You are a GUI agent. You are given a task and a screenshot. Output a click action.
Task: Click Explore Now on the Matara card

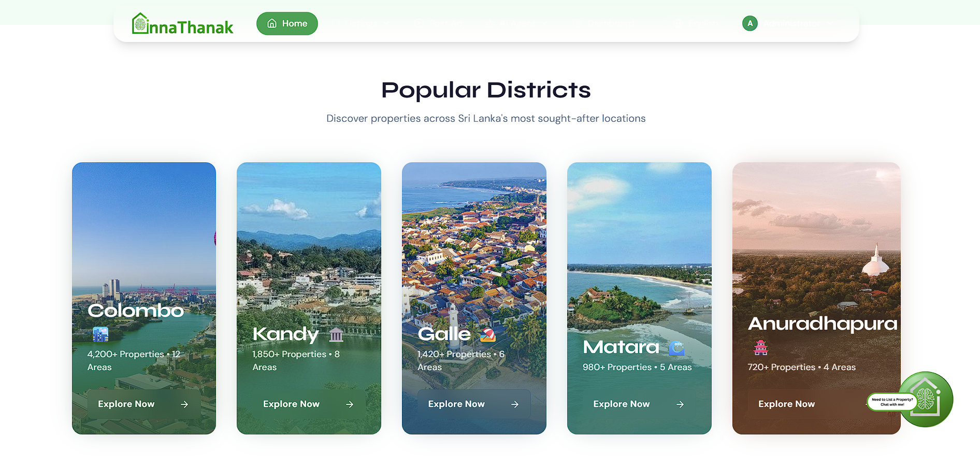(639, 404)
